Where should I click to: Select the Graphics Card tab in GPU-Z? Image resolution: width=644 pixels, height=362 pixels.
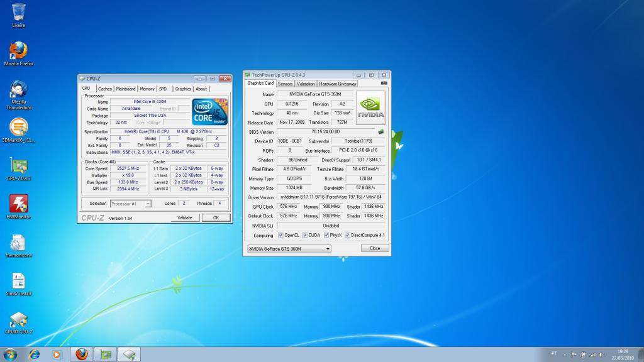(260, 84)
